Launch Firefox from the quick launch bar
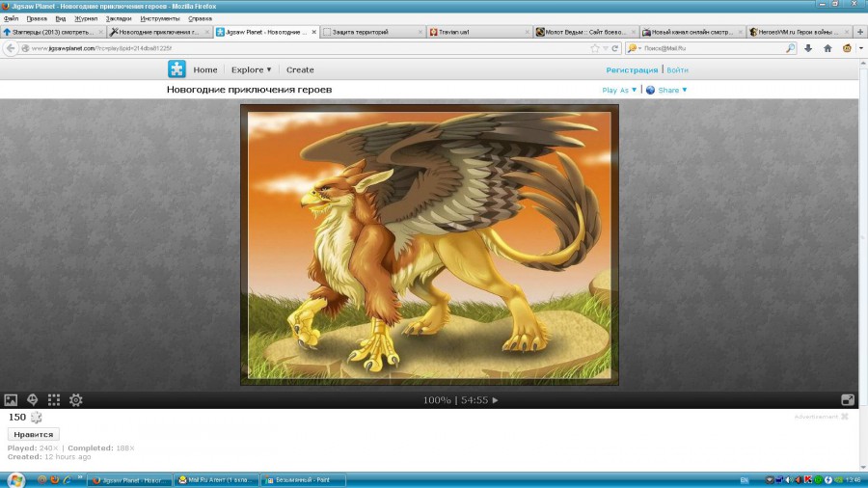The width and height of the screenshot is (868, 488). [x=54, y=479]
